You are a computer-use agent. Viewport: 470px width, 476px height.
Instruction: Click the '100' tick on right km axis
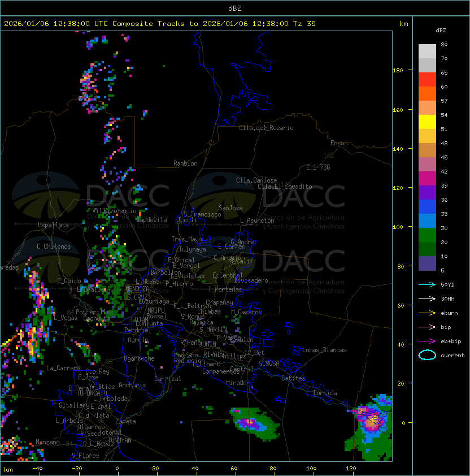[x=398, y=227]
